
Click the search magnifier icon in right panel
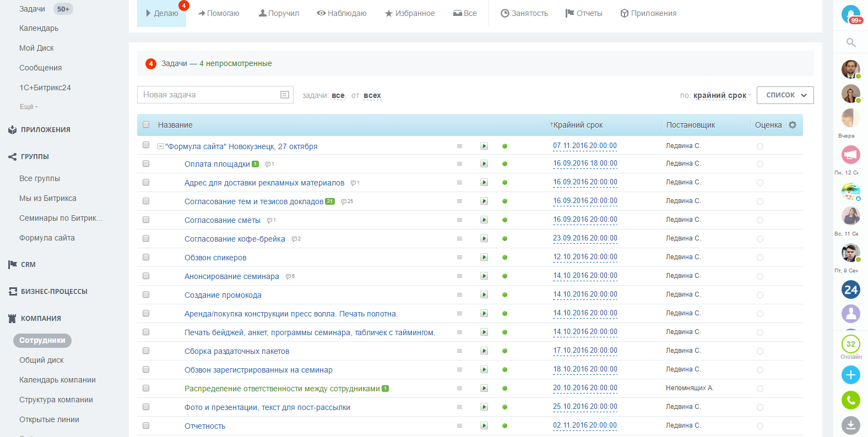(850, 42)
